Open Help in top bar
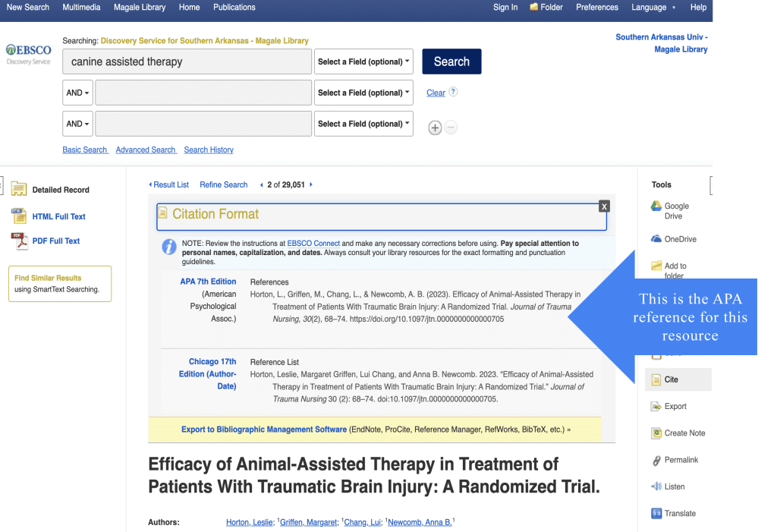Image resolution: width=777 pixels, height=532 pixels. [698, 8]
